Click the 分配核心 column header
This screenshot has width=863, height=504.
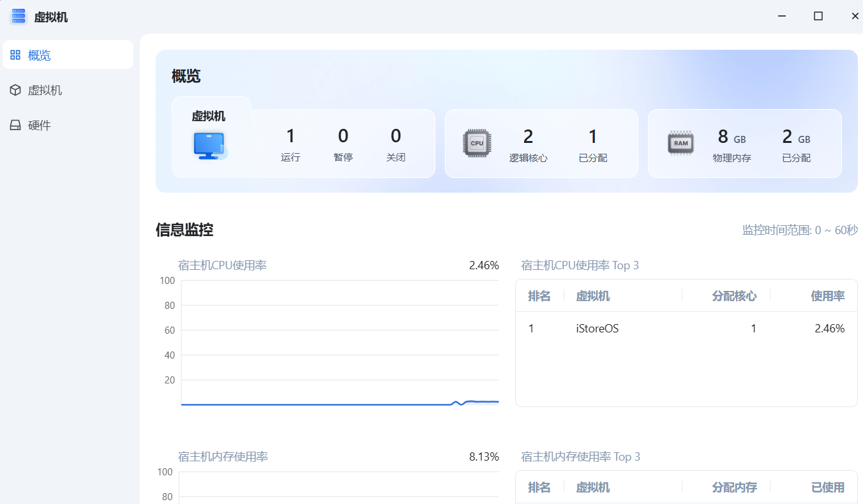(734, 296)
